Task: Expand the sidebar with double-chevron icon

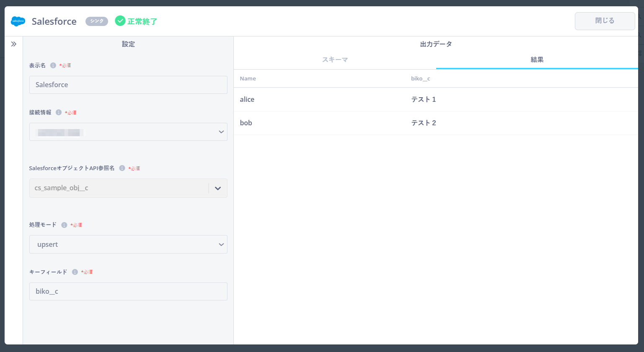Action: pyautogui.click(x=14, y=44)
